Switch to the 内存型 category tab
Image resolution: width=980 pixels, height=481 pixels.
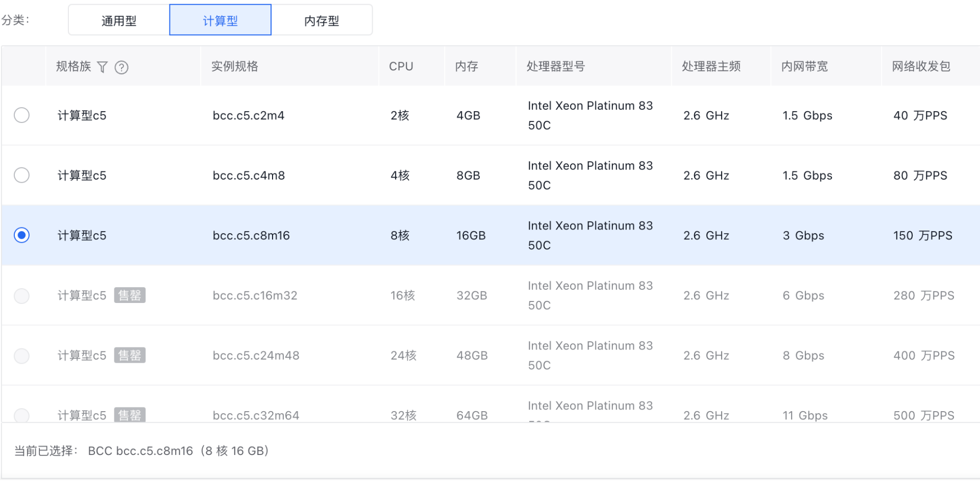coord(322,20)
